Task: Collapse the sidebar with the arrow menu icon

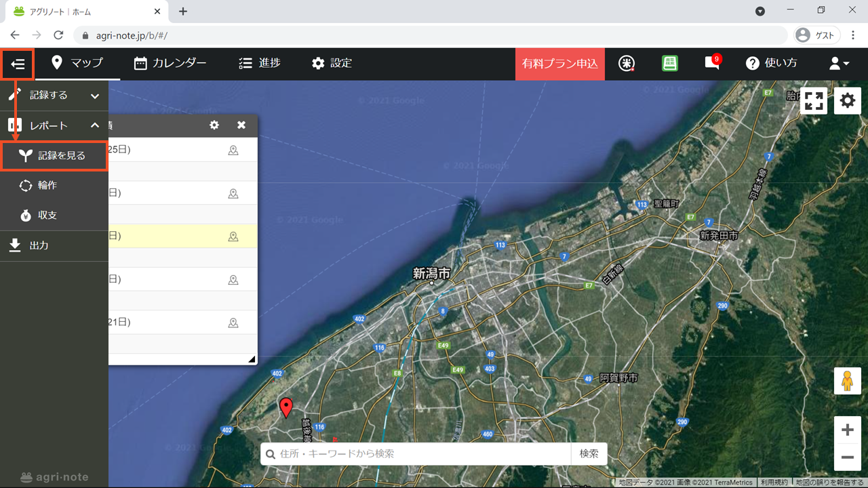Action: point(18,64)
